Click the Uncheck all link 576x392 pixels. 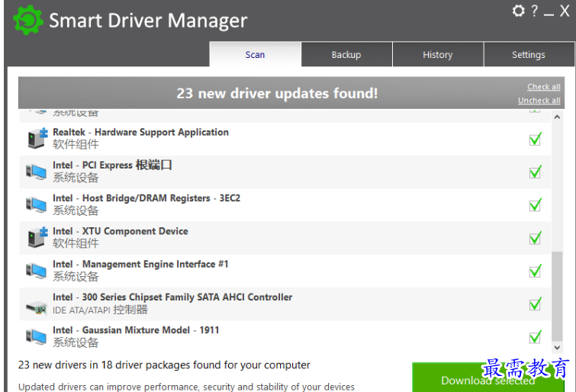click(x=539, y=101)
